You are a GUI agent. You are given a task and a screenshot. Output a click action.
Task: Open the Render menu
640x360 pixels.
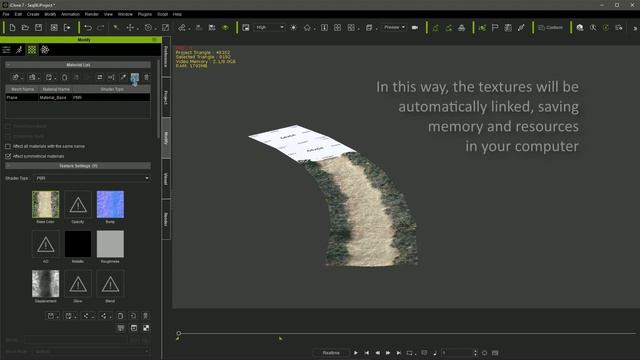click(x=91, y=14)
